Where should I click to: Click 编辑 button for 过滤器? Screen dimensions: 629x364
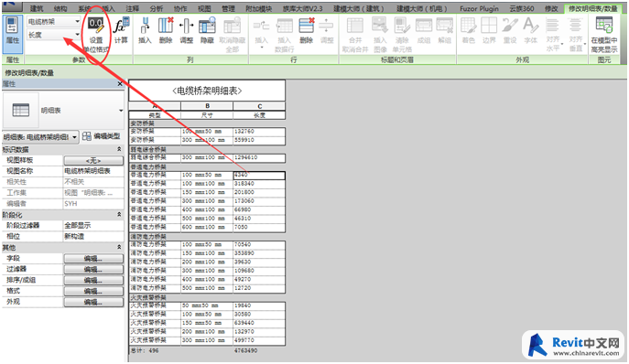[x=93, y=270]
